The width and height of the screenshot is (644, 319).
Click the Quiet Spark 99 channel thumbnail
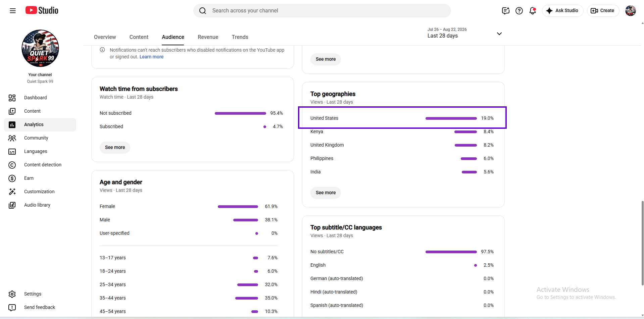click(40, 48)
